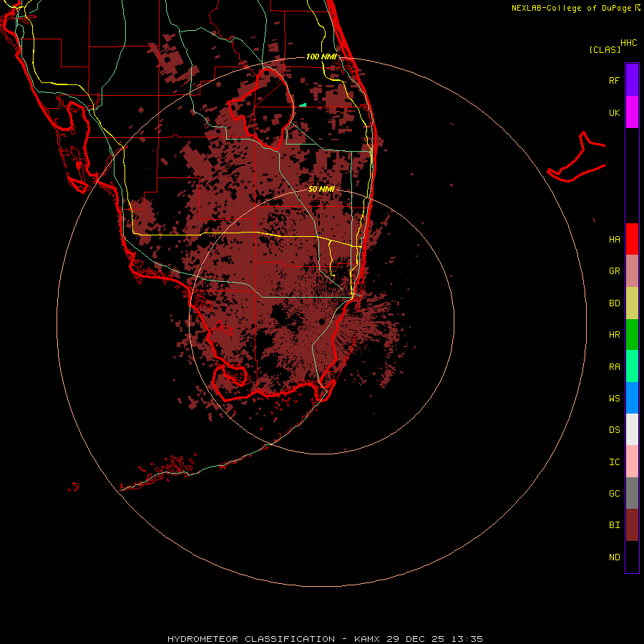Viewport: 644px width, 644px height.
Task: Click the ND black legend swatch
Action: (632, 557)
